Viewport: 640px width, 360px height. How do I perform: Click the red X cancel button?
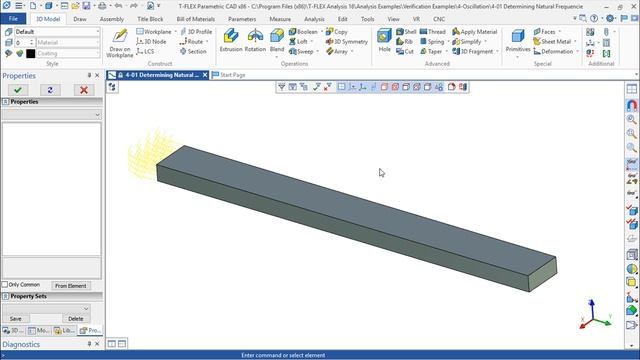[84, 90]
